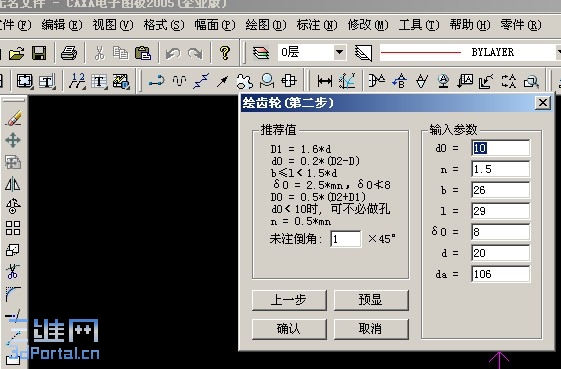
Task: Click the spline wave curve icon
Action: pyautogui.click(x=179, y=81)
